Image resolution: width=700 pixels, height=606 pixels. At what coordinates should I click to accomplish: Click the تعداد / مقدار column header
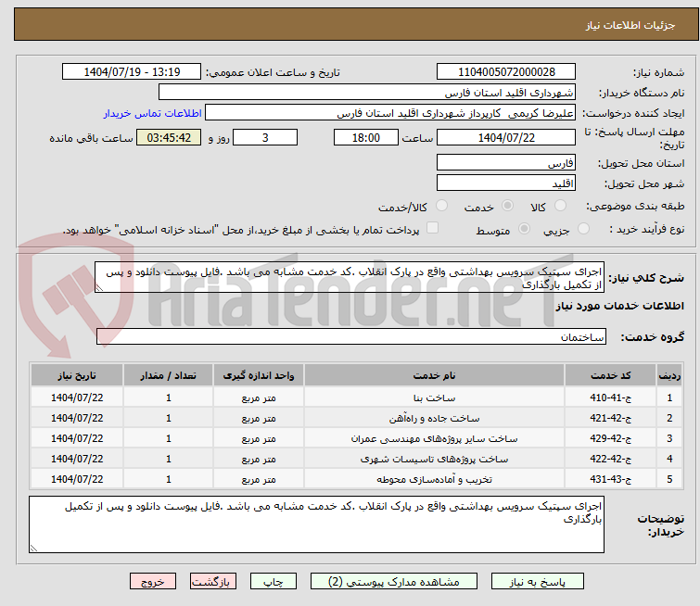(169, 375)
